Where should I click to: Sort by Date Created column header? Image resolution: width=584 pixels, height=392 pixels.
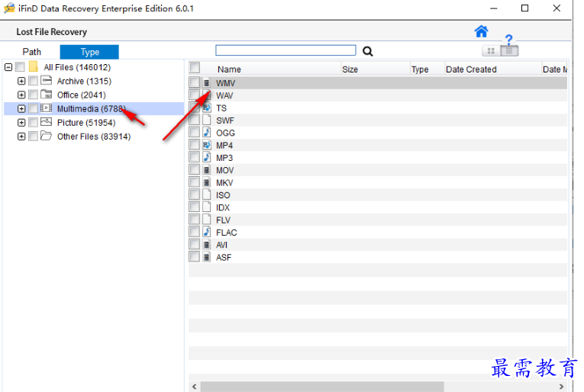[x=471, y=69]
